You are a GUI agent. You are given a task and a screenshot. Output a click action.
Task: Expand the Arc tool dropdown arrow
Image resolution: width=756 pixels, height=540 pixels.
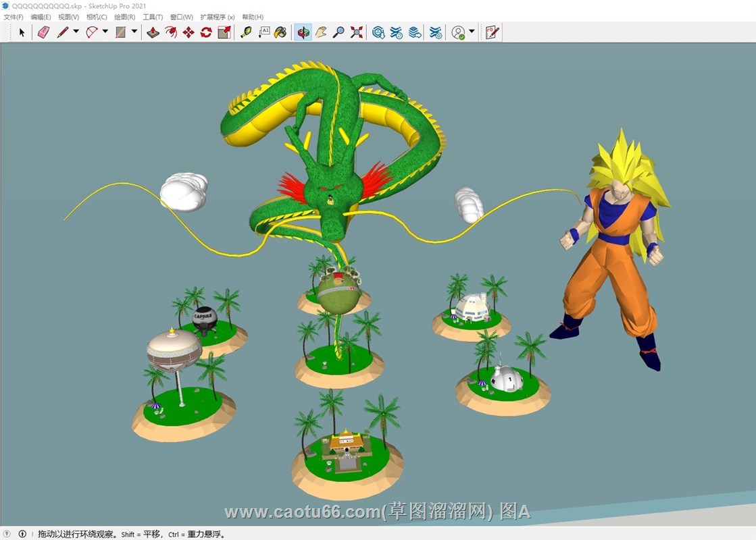pyautogui.click(x=105, y=32)
